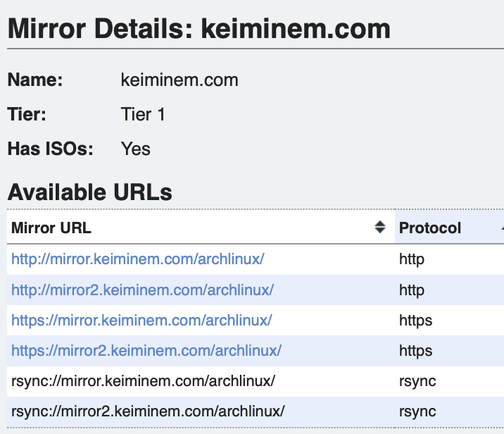Click http protocol cell in first row
This screenshot has width=504, height=434.
(412, 259)
